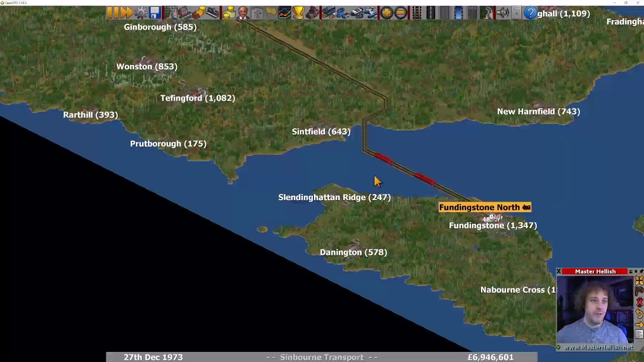The width and height of the screenshot is (644, 362).
Task: Open the Slendinghattan Ridge (247) town label
Action: (335, 197)
